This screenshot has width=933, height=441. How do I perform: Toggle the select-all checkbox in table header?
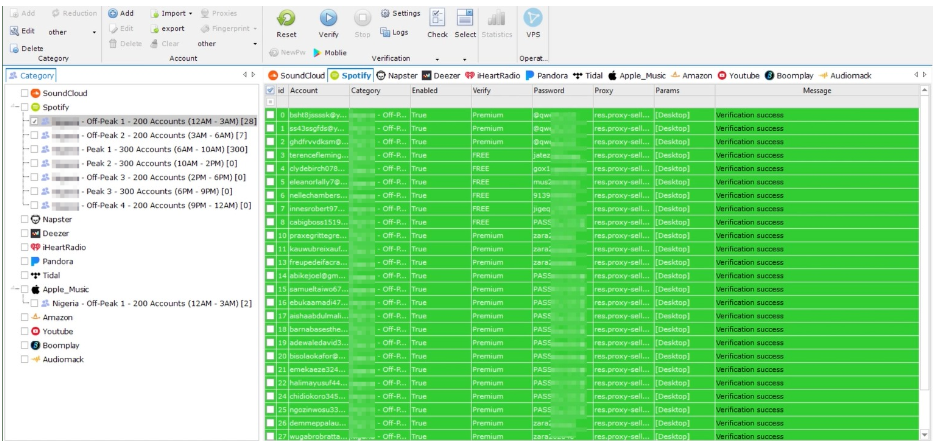pyautogui.click(x=270, y=90)
